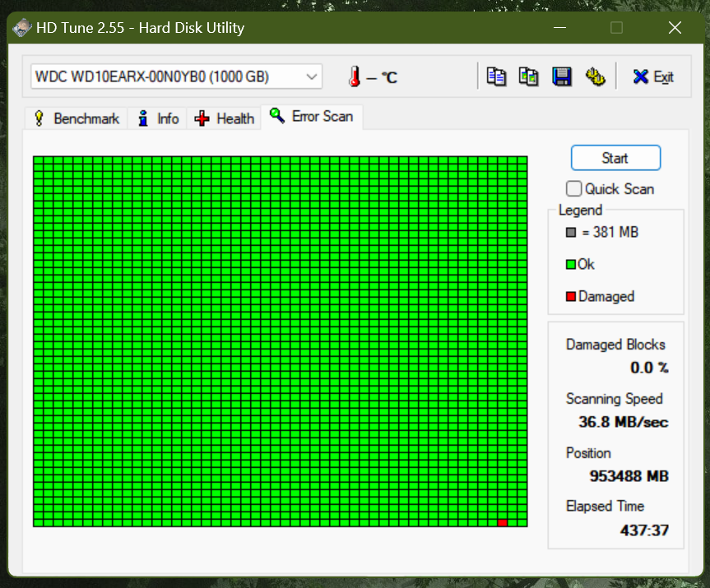The height and width of the screenshot is (588, 710).
Task: Open the drive selection dropdown
Action: pyautogui.click(x=177, y=76)
